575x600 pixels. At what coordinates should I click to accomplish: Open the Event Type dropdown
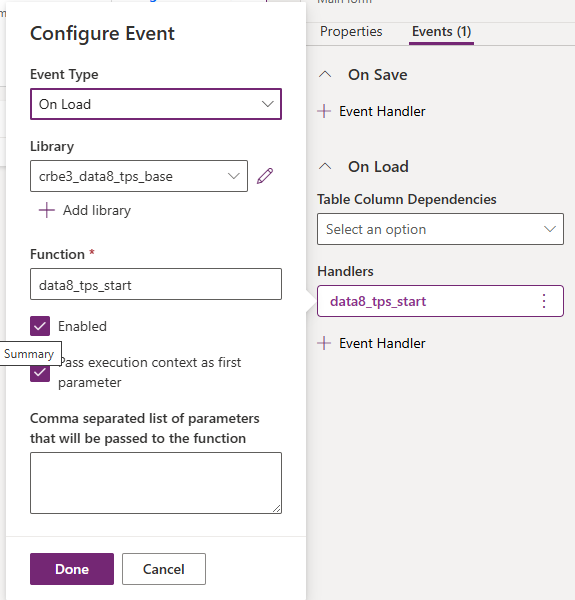pyautogui.click(x=156, y=104)
